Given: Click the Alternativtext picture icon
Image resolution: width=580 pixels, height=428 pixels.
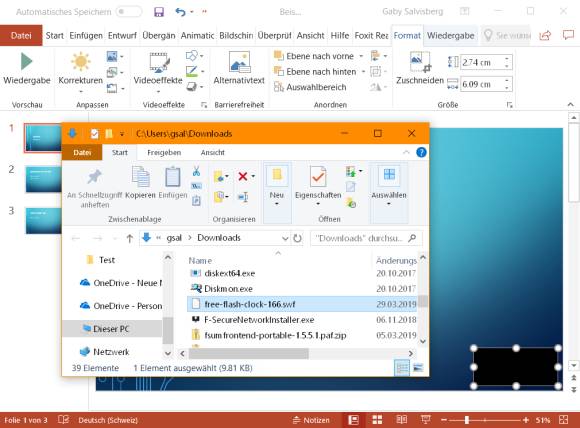Looking at the screenshot, I should tap(239, 62).
